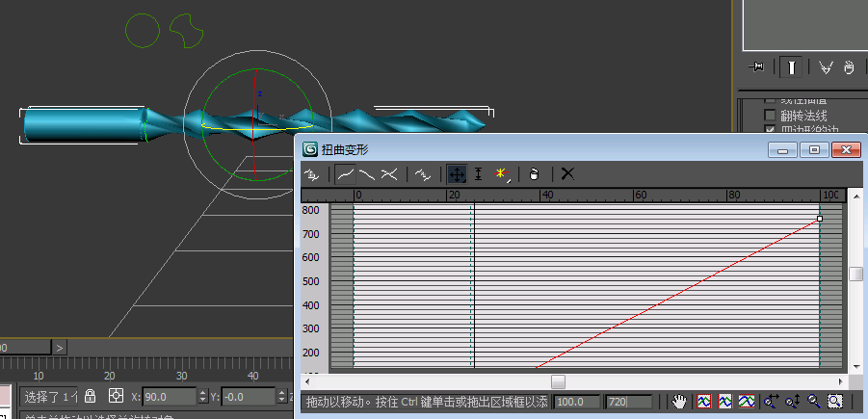This screenshot has width=868, height=419.
Task: Toggle Show End Result icon in modifier panel
Action: (x=792, y=67)
